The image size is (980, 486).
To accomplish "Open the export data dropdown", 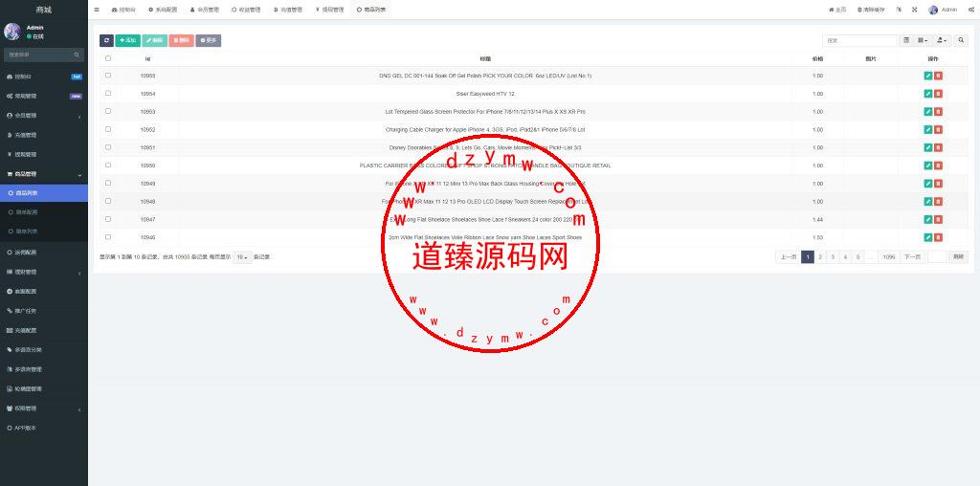I will [942, 40].
